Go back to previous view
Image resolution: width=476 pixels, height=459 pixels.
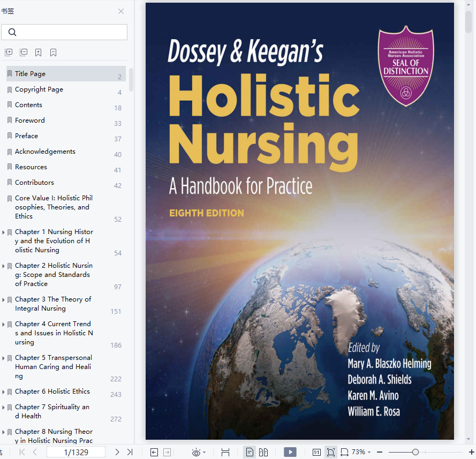pyautogui.click(x=154, y=453)
